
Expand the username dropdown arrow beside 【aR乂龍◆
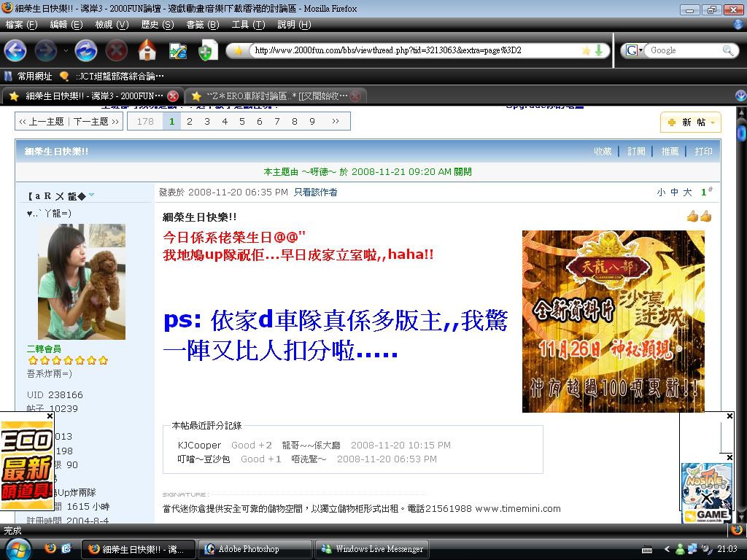92,195
